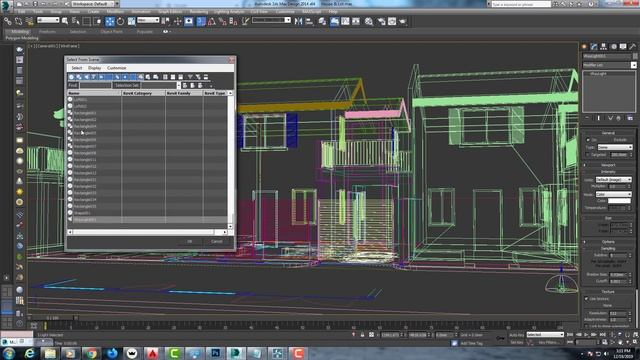Open Select by Name from main toolbar
Image resolution: width=640 pixels, height=360 pixels.
[76, 21]
